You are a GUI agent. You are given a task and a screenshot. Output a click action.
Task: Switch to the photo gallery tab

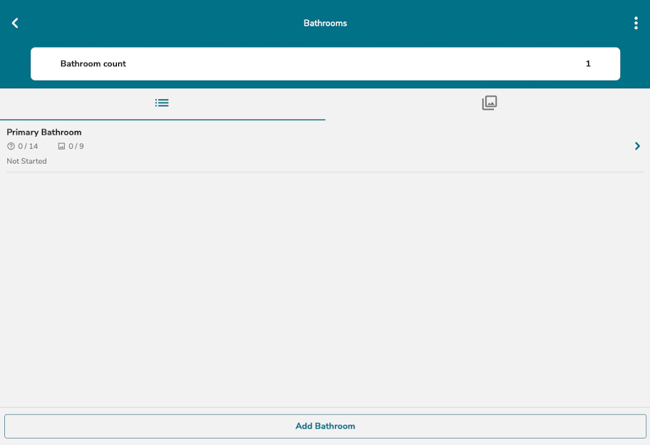(x=489, y=103)
